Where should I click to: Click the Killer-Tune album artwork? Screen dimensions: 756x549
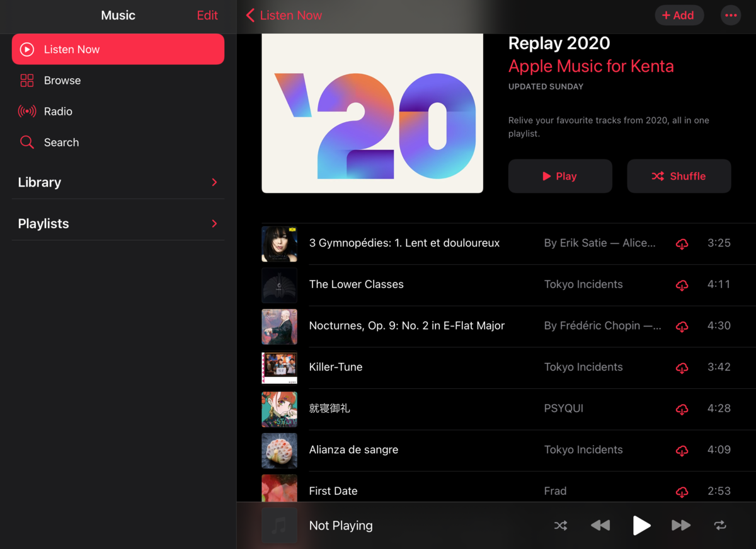click(x=279, y=367)
